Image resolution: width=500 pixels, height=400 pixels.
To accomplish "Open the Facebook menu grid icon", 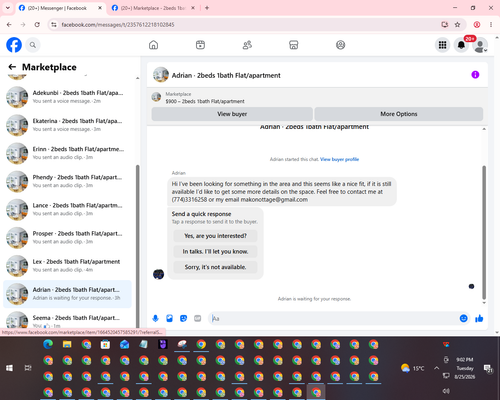I will click(x=442, y=45).
